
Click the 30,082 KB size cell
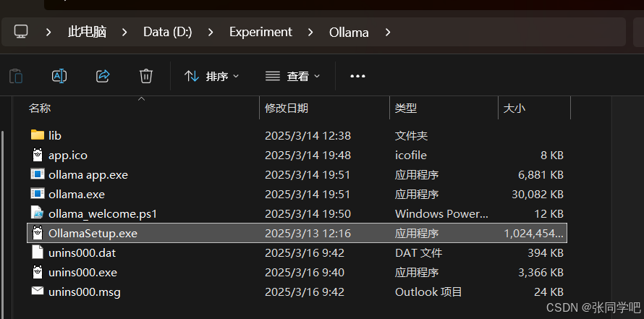coord(538,194)
